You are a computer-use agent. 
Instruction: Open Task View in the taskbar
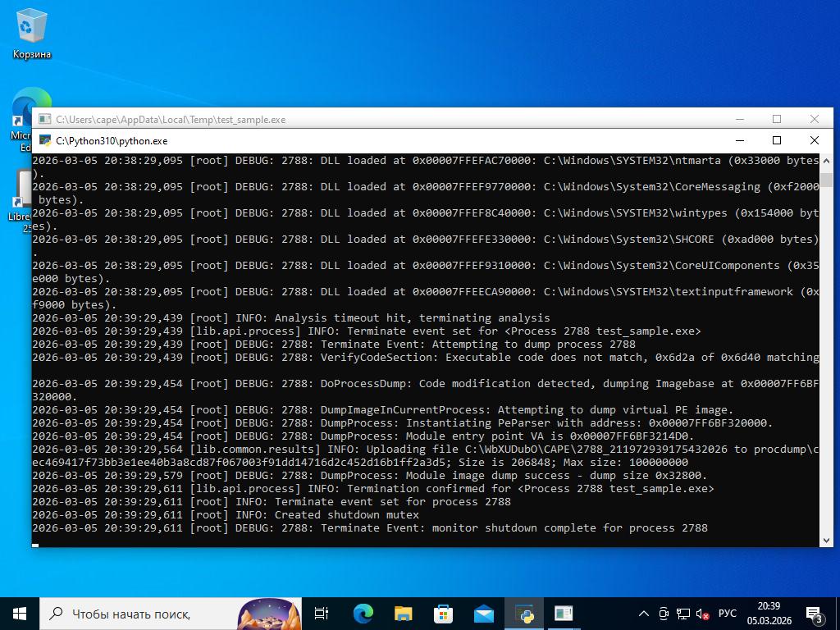click(322, 614)
